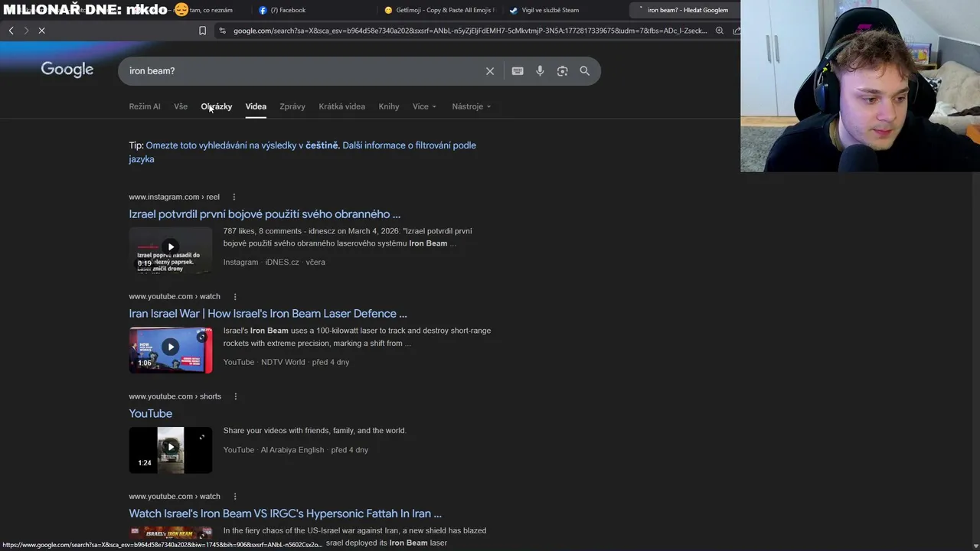Screen dimensions: 980x551
Task: Expand preview icon on Al Arabiya thumbnail
Action: pyautogui.click(x=201, y=437)
